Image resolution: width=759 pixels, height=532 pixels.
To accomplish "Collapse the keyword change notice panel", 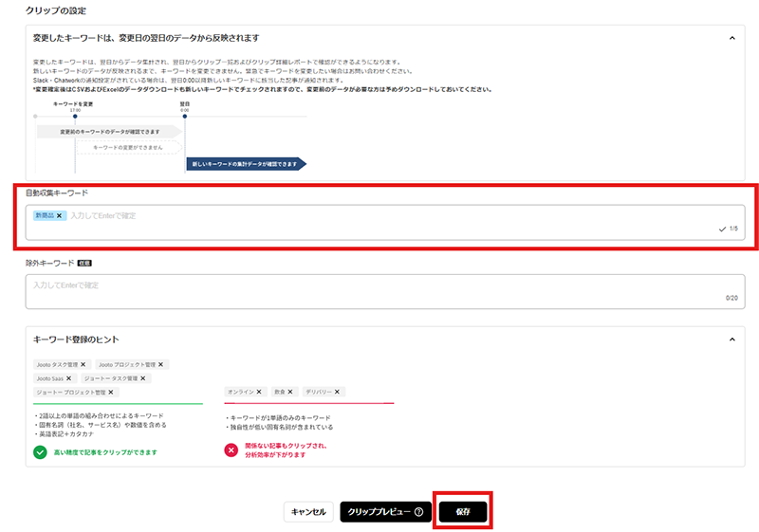I will point(732,38).
